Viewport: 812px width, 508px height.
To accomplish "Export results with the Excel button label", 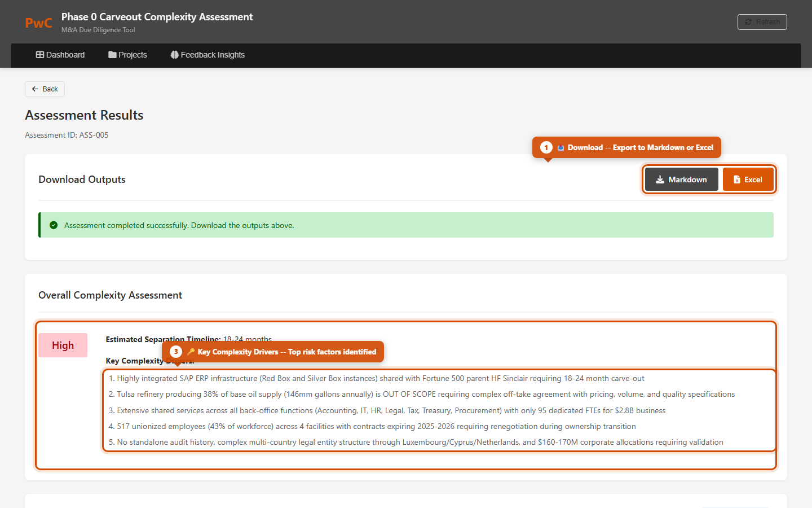I will [753, 179].
